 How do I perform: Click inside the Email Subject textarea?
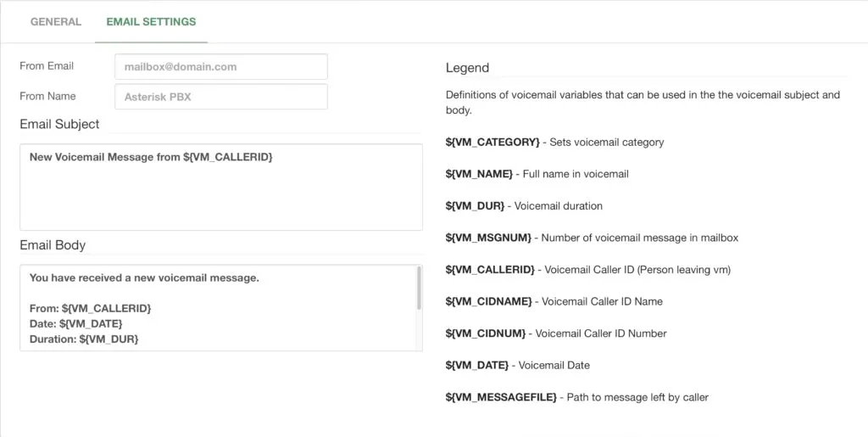221,188
